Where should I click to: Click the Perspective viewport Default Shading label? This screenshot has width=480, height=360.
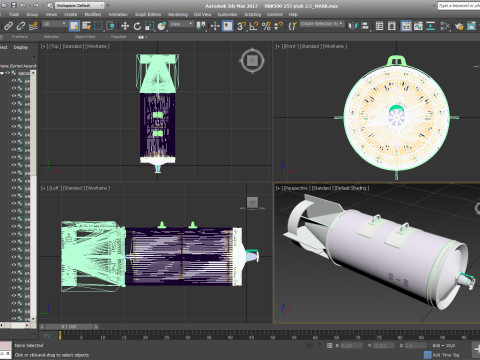(x=352, y=188)
